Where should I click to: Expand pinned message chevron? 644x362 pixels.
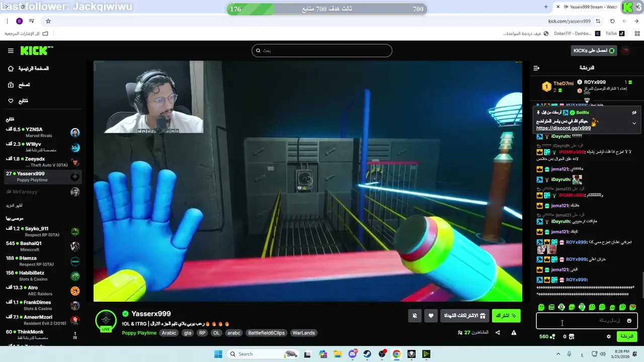[x=634, y=123]
